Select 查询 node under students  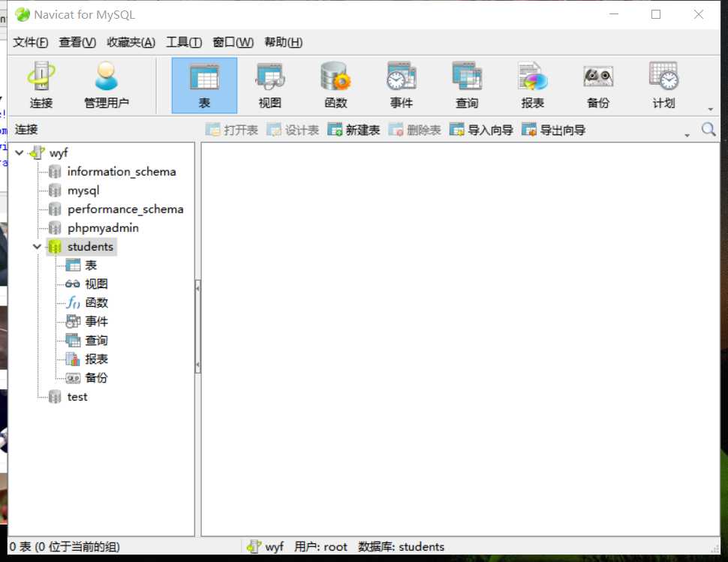click(x=97, y=340)
